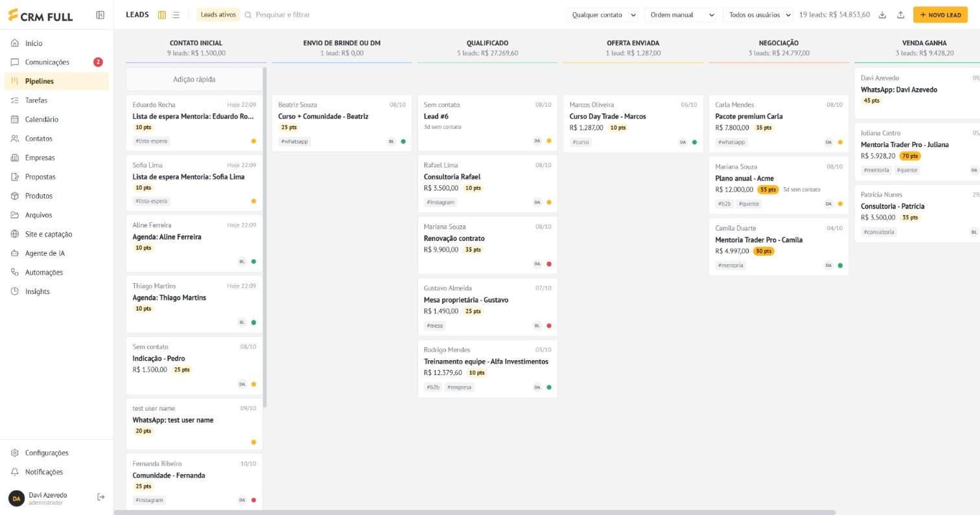Screen dimensions: 980x515
Task: Click the download leads icon
Action: click(x=882, y=15)
